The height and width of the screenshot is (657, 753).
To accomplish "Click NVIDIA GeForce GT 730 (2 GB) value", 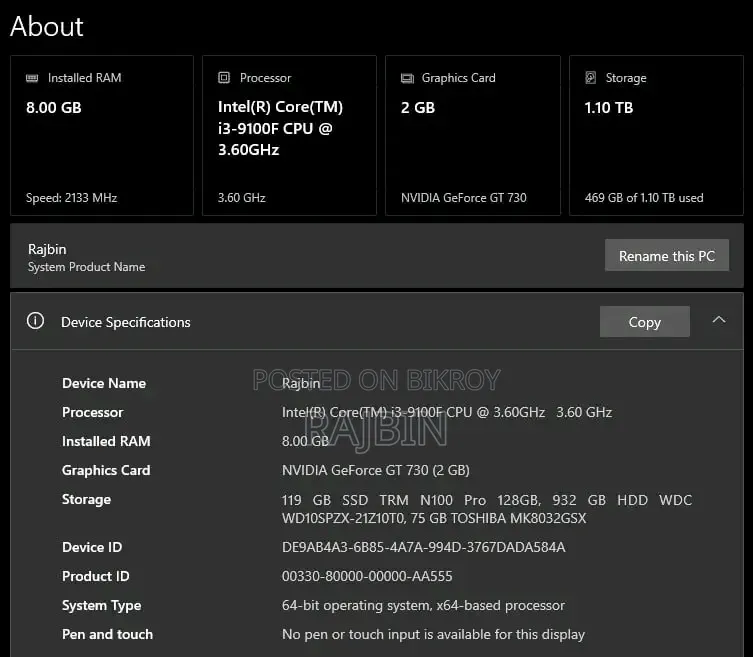I will pyautogui.click(x=376, y=470).
